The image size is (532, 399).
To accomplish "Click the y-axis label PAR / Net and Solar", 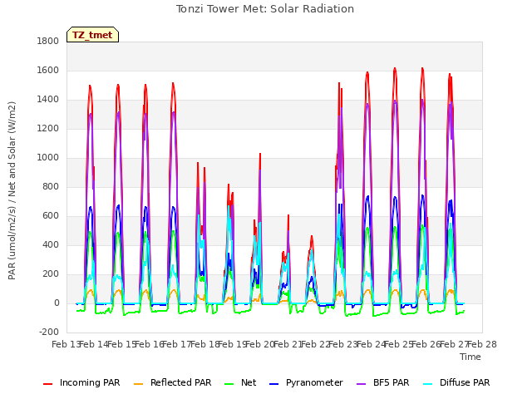I will pos(12,190).
